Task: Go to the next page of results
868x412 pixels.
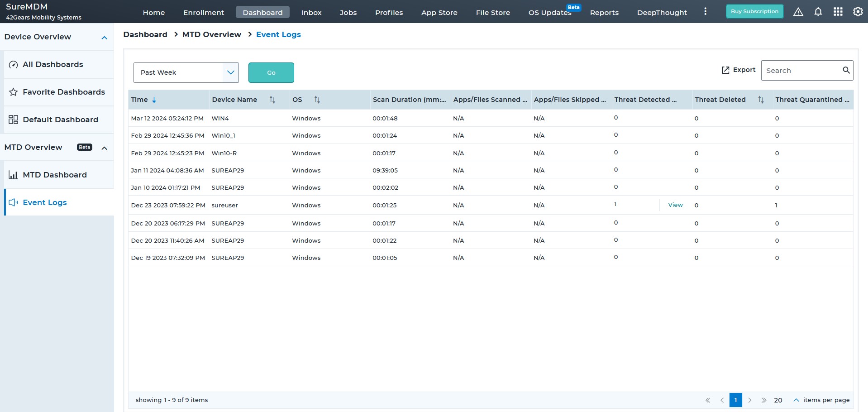Action: point(750,400)
